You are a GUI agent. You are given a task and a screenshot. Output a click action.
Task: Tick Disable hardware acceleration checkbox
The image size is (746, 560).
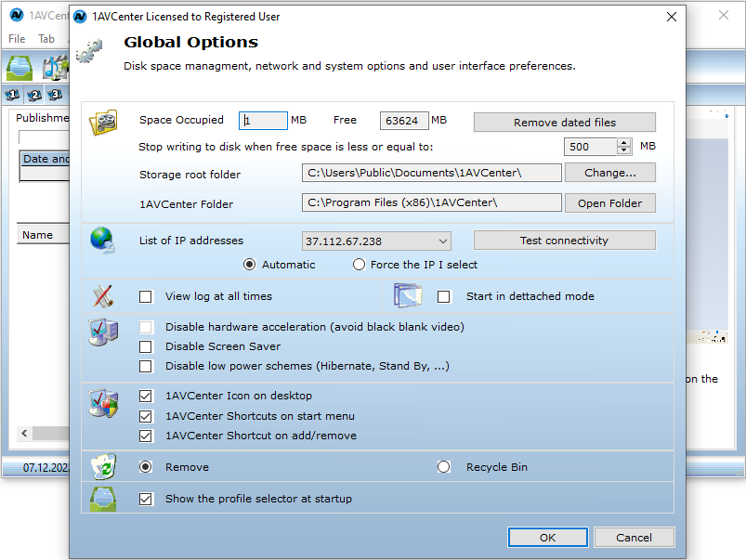(x=146, y=327)
